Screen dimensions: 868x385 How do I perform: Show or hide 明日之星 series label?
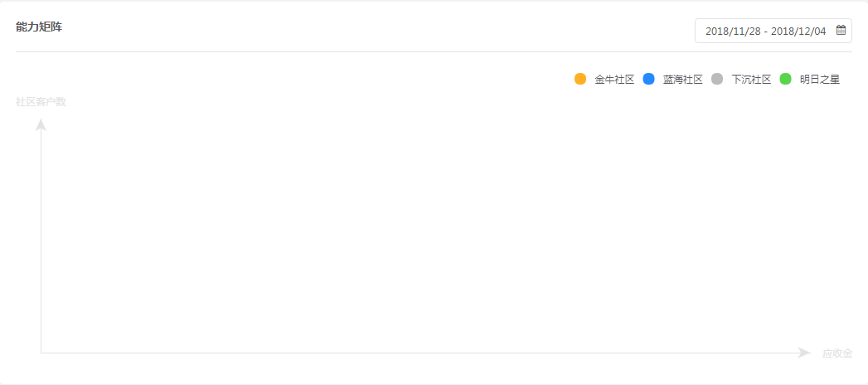pyautogui.click(x=820, y=80)
